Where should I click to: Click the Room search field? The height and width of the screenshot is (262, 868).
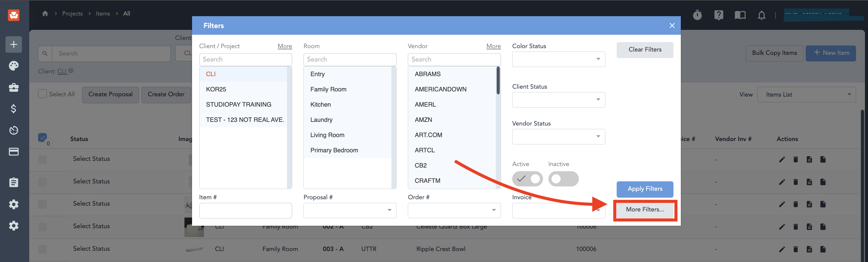coord(350,59)
